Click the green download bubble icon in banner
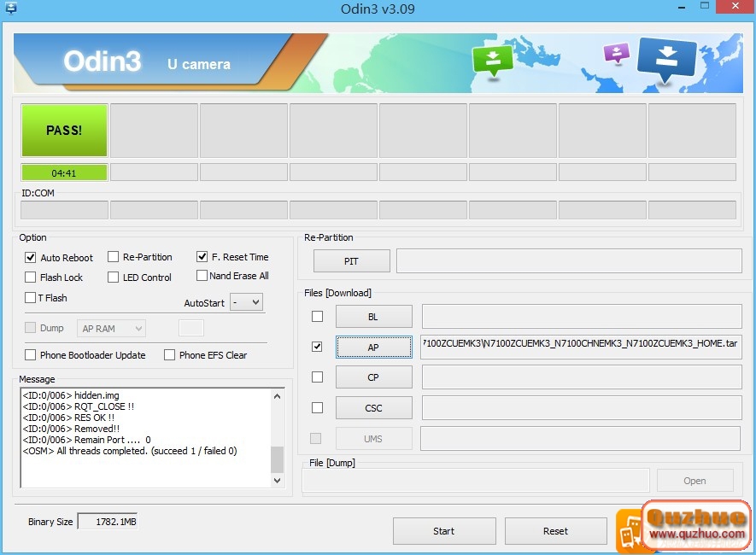This screenshot has width=756, height=555. [492, 61]
